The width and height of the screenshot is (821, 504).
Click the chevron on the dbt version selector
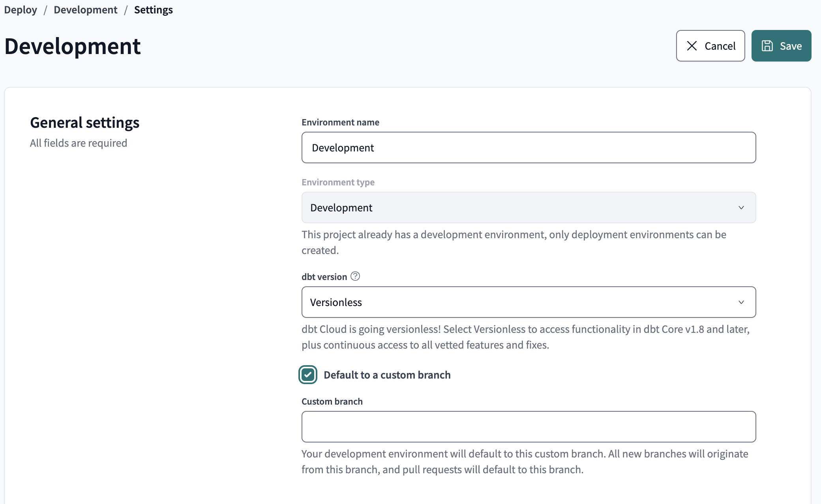[x=742, y=302]
